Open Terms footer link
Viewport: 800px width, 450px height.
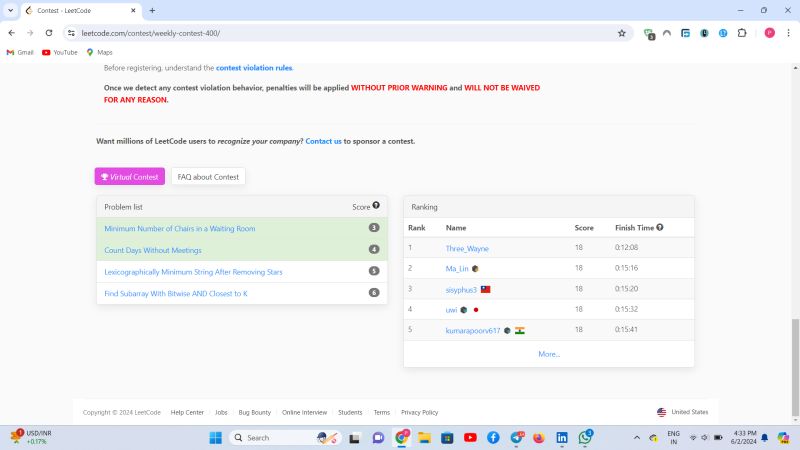[382, 412]
